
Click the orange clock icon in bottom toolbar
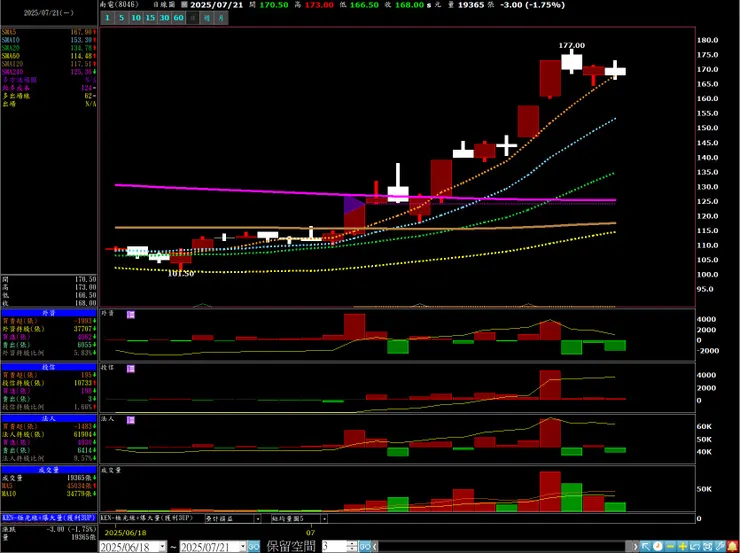click(x=657, y=546)
